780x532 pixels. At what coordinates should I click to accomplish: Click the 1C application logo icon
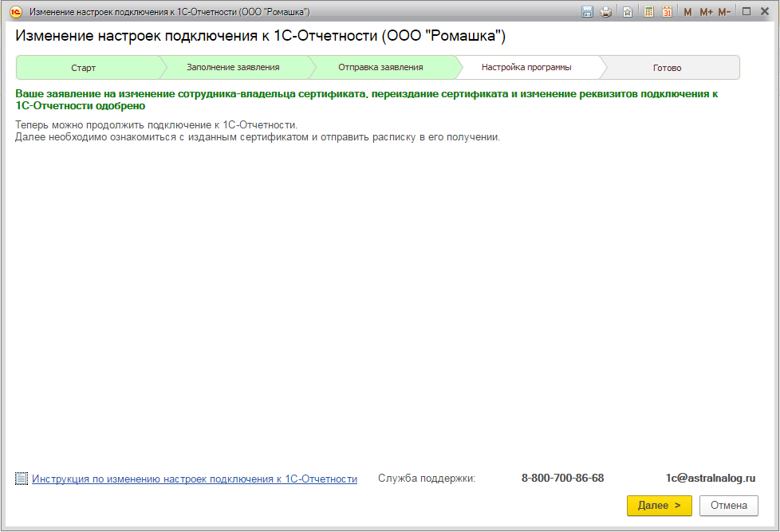coord(16,12)
